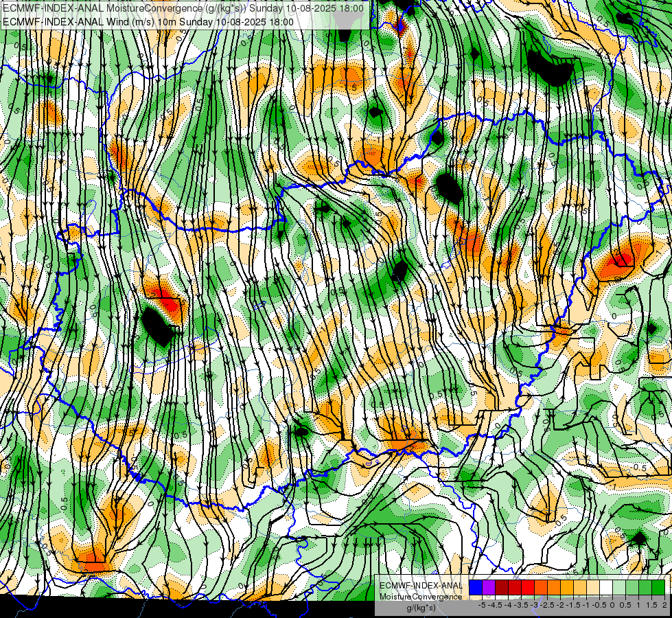
Task: Click the orange swatch between -2.5 and -2
Action: 554,588
